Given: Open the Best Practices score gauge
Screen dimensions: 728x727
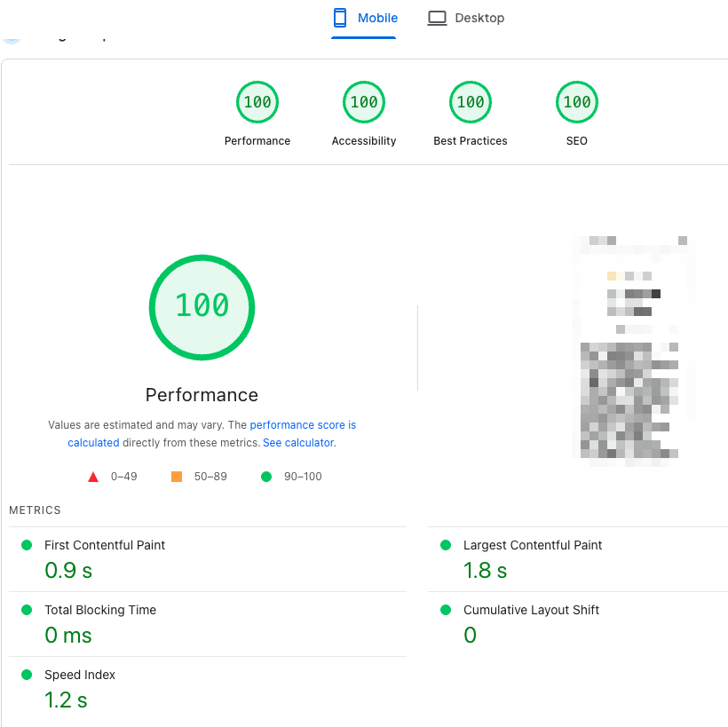Looking at the screenshot, I should pyautogui.click(x=471, y=102).
